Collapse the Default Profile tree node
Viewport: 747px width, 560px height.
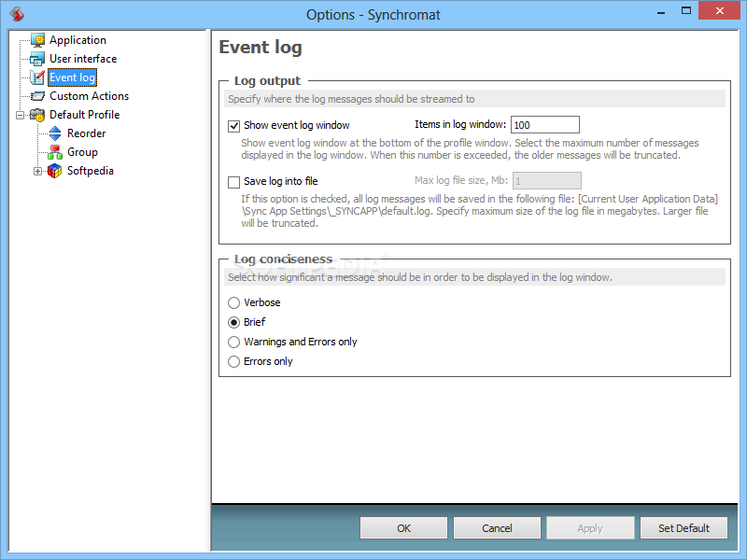(20, 115)
